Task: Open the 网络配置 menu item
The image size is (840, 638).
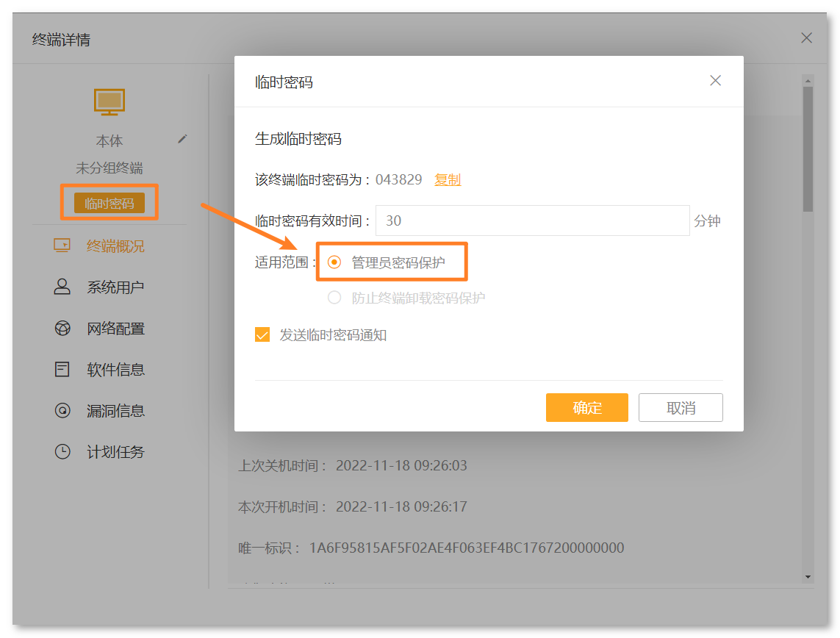Action: tap(115, 329)
